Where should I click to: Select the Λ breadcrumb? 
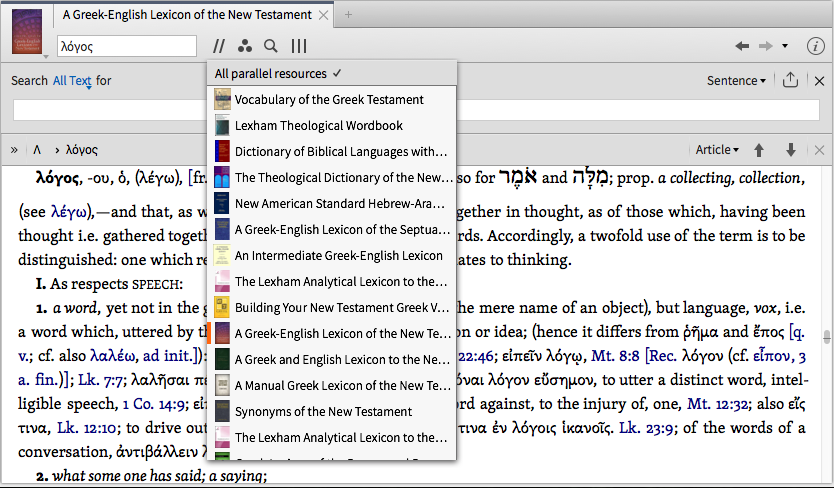(37, 150)
